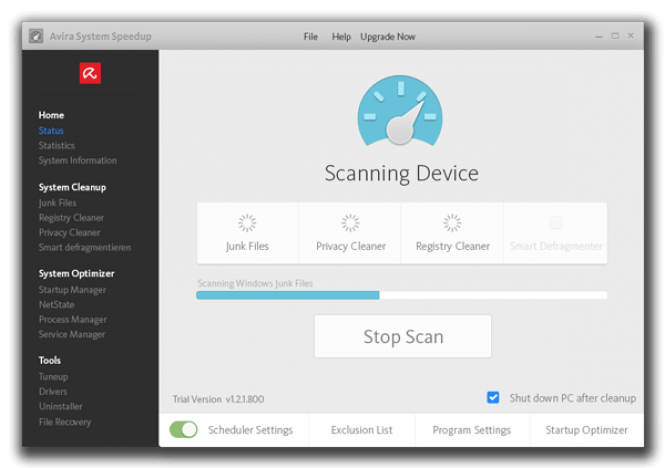Open NetState in the sidebar
Image resolution: width=665 pixels, height=468 pixels.
click(x=56, y=305)
